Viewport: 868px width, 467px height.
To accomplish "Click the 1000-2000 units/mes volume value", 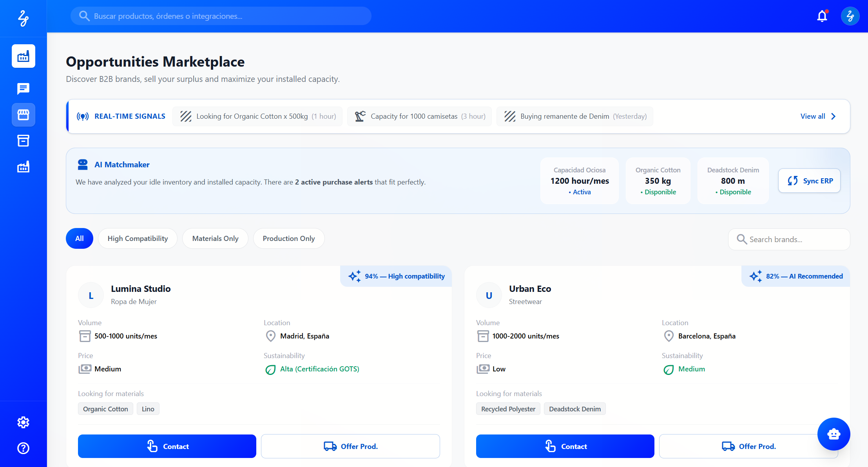I will point(526,336).
